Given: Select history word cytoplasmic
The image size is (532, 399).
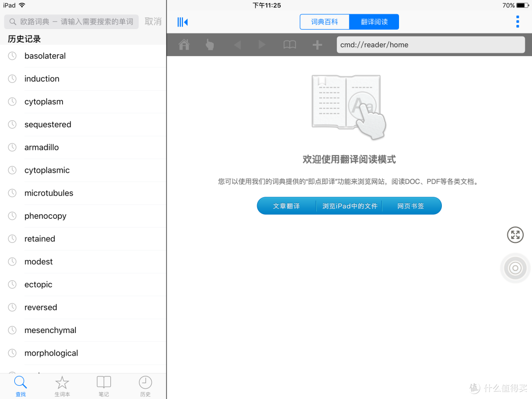Looking at the screenshot, I should pos(83,170).
